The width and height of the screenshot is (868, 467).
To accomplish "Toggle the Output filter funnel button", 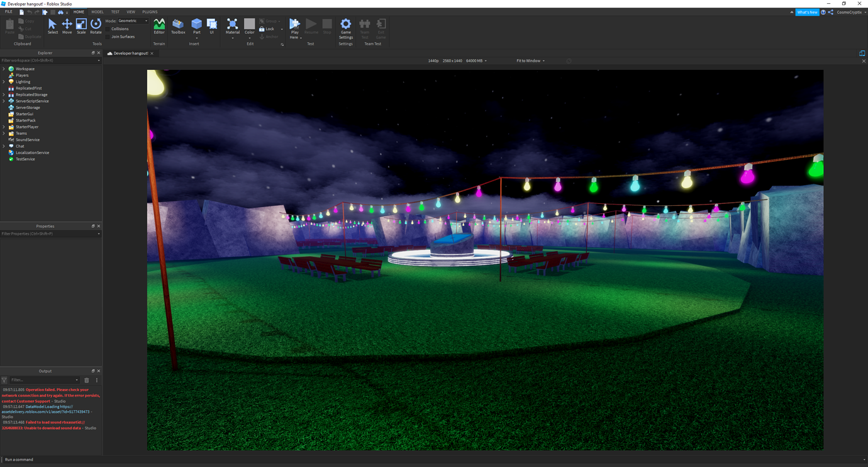I will [4, 380].
